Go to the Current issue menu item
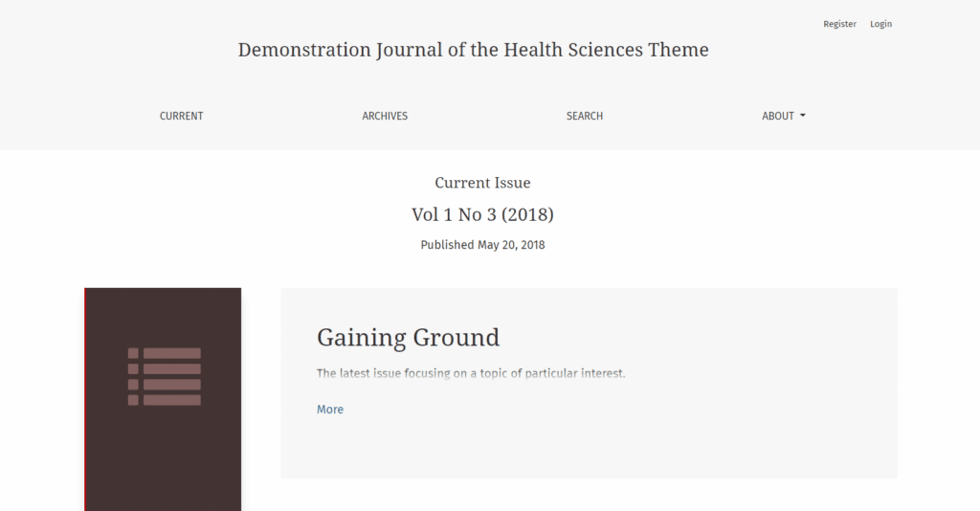 pyautogui.click(x=181, y=116)
